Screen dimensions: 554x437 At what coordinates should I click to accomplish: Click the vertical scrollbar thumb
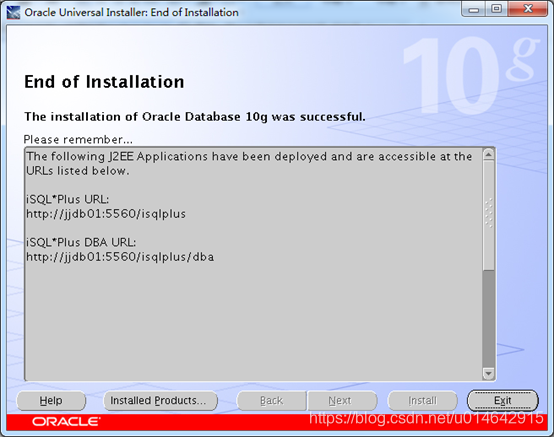pyautogui.click(x=488, y=215)
